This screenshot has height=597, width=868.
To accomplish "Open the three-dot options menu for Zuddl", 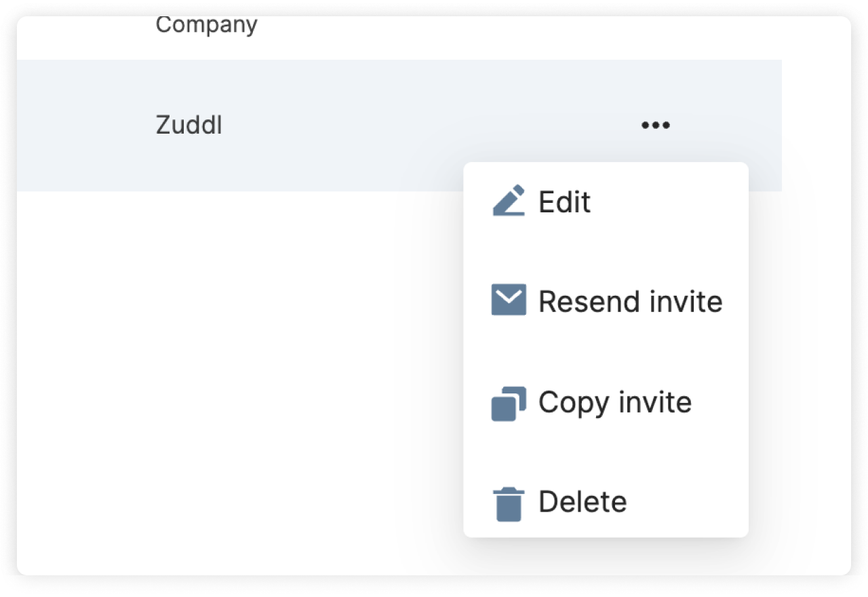I will point(656,126).
